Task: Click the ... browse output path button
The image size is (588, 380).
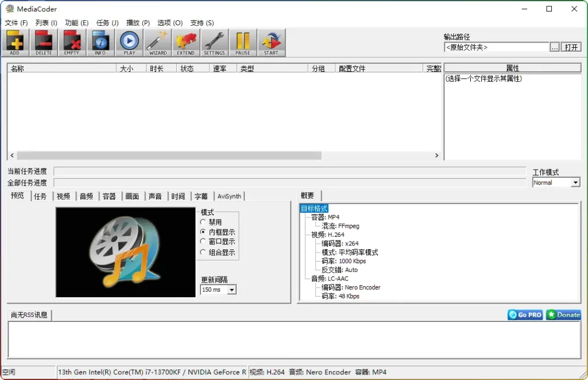Action: 555,47
